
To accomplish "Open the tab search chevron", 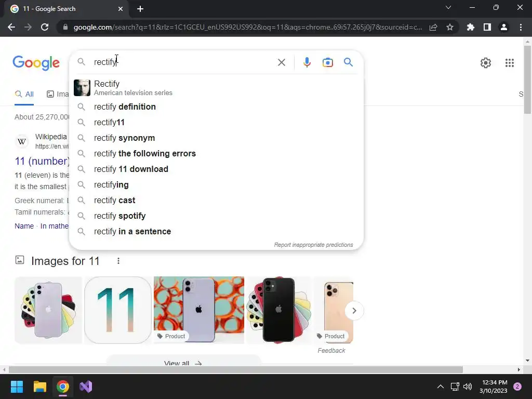I will pos(448,7).
